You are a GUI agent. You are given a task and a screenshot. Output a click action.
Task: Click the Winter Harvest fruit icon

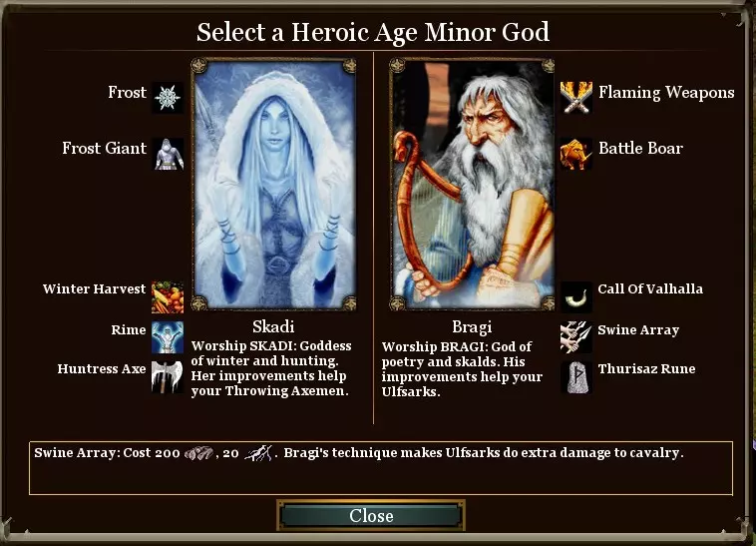[168, 297]
